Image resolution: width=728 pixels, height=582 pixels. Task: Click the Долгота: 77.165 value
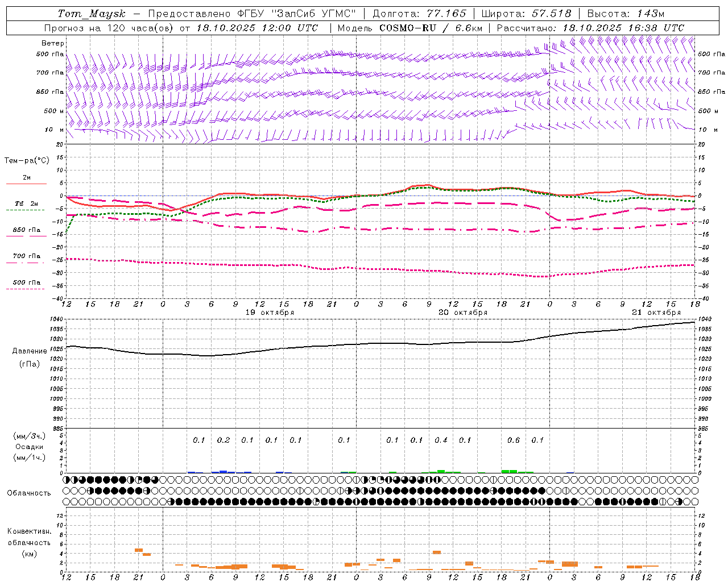419,14
